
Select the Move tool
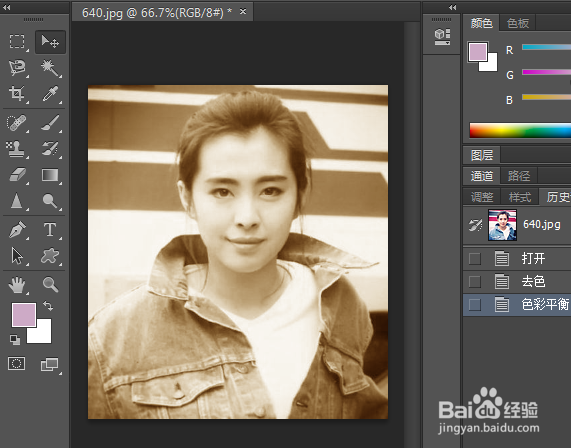pos(50,42)
